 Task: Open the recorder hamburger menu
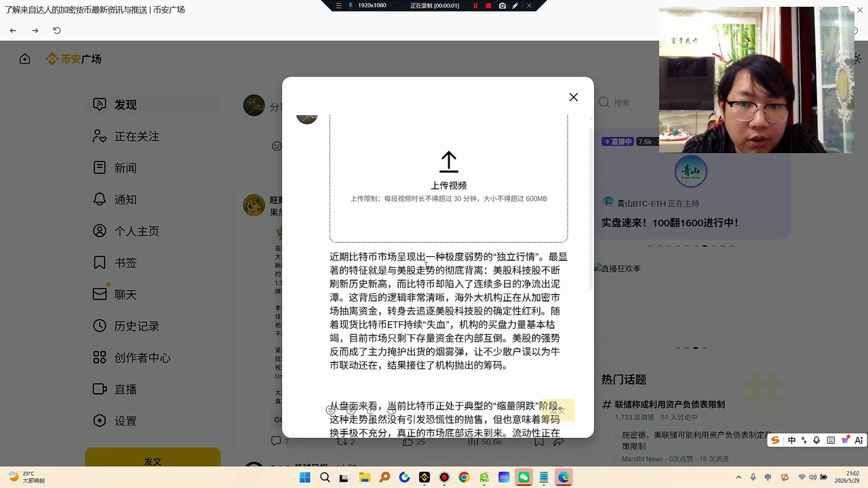pyautogui.click(x=339, y=5)
